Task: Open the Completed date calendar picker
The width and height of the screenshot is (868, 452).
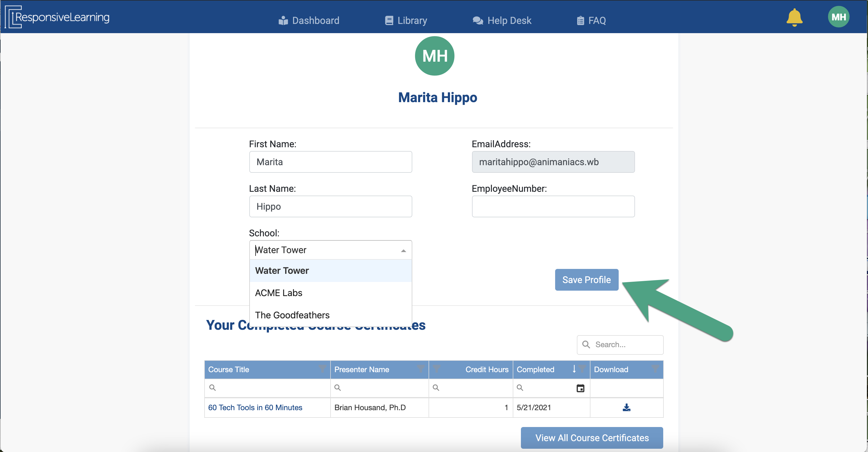Action: pyautogui.click(x=580, y=388)
